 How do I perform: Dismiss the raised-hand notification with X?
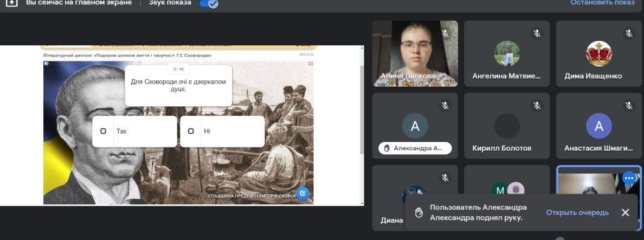[625, 212]
